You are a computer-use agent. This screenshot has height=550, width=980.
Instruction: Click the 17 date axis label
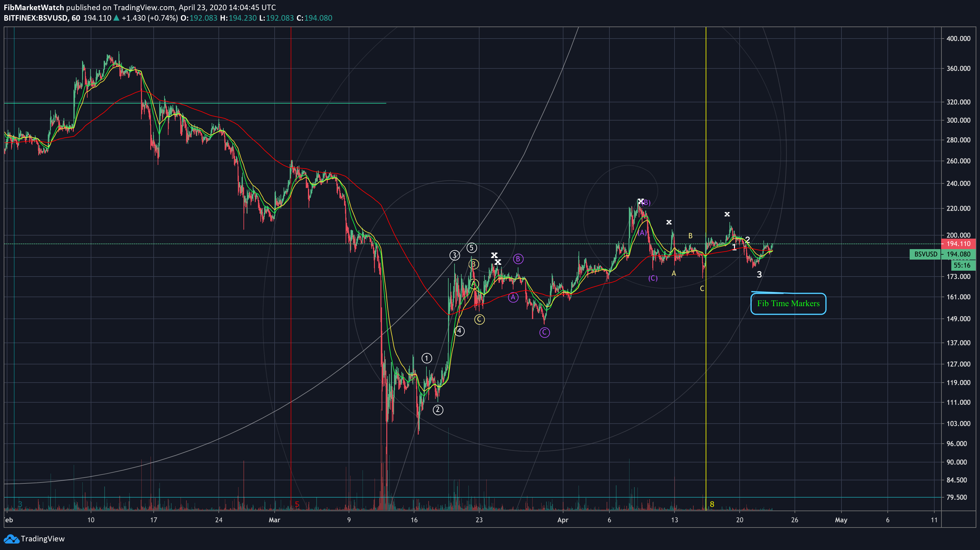click(x=153, y=520)
